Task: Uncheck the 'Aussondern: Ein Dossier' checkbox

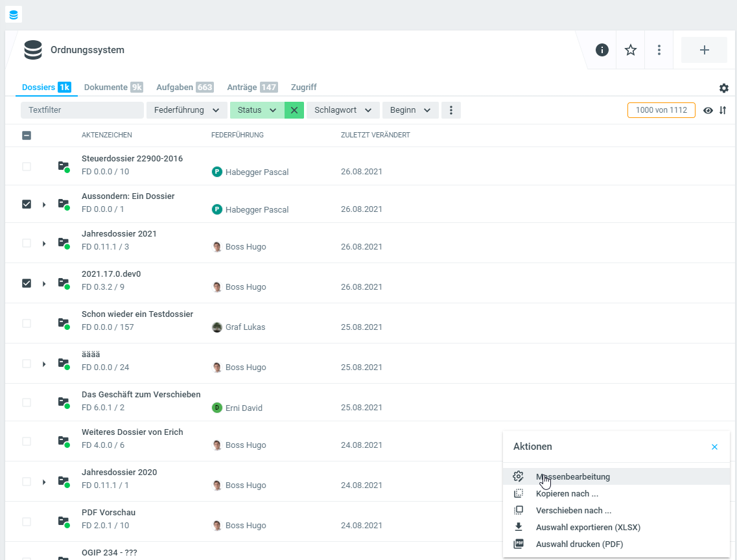Action: click(x=27, y=204)
